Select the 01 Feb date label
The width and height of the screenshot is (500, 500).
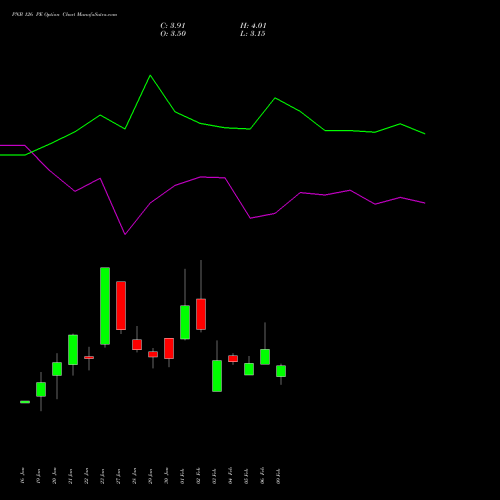(182, 476)
